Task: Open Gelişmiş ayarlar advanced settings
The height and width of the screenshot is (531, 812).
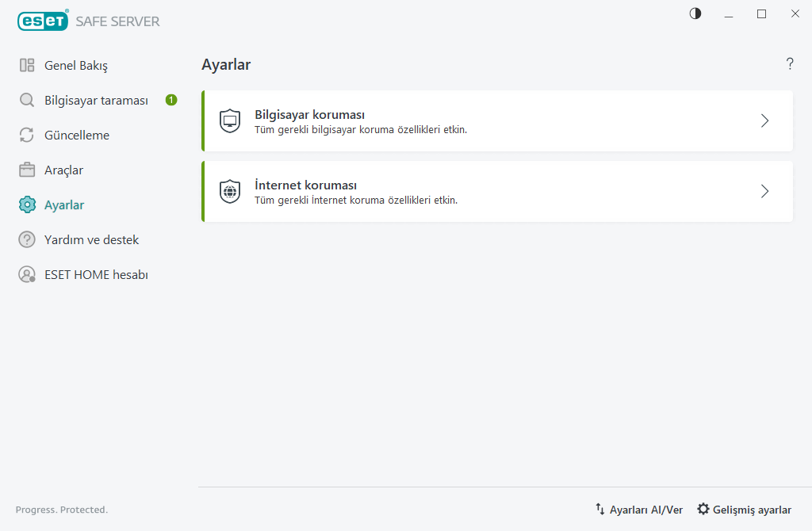Action: 744,510
